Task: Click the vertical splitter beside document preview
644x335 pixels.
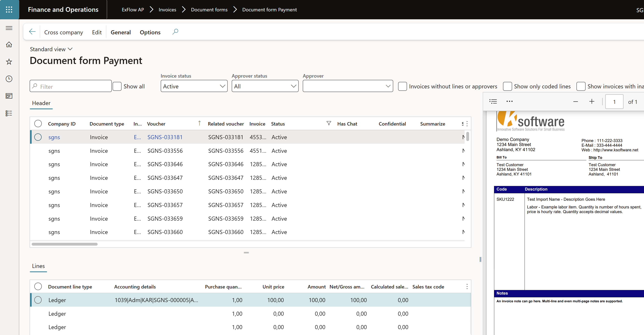Action: (x=480, y=259)
